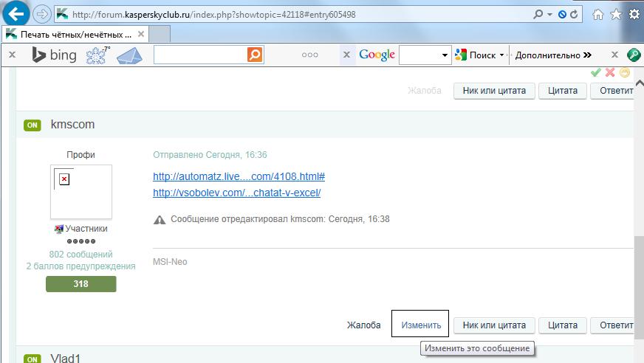
Task: Click the green key toolbar icon
Action: [634, 55]
